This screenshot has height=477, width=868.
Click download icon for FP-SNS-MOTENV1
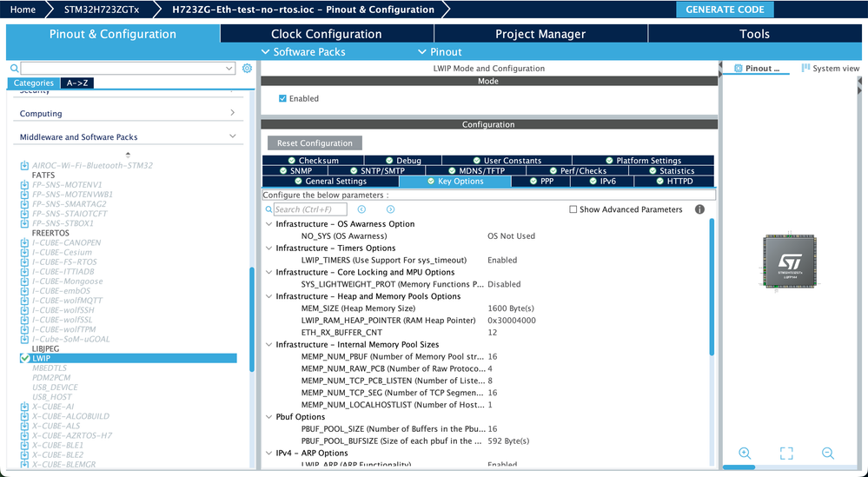24,185
